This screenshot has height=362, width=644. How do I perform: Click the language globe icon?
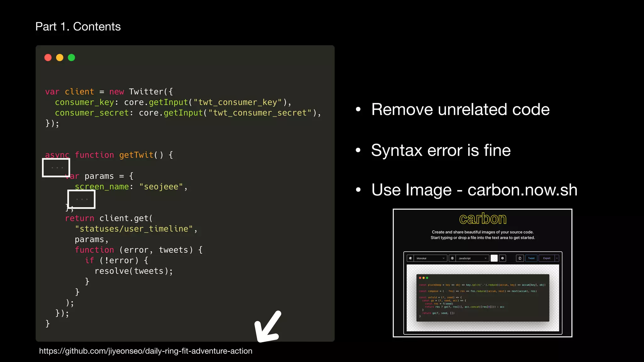(452, 258)
